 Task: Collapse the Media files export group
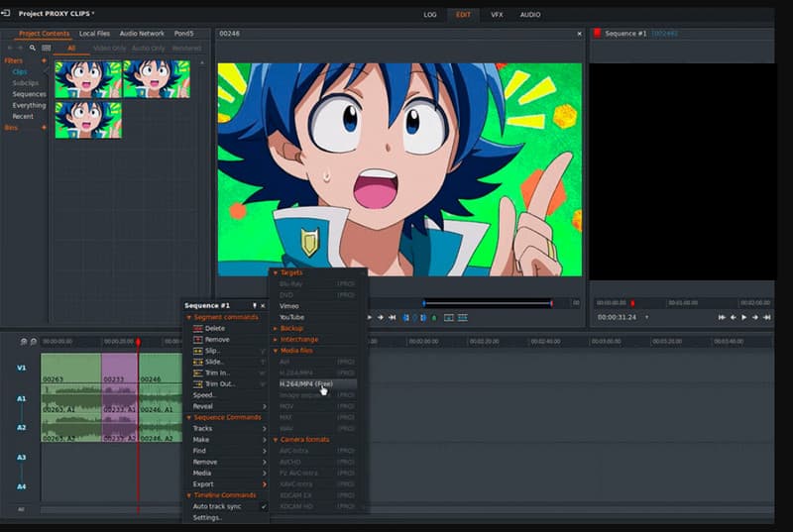pyautogui.click(x=276, y=351)
